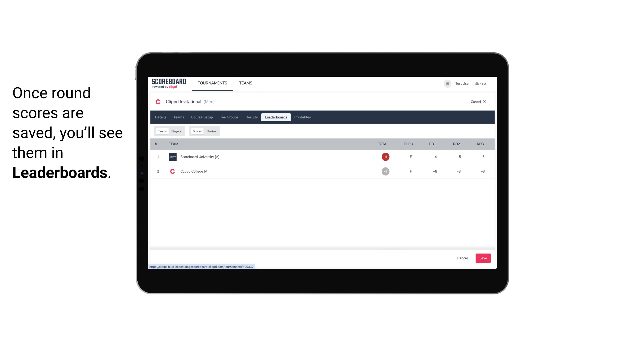Click the Cancel button

pos(462,258)
